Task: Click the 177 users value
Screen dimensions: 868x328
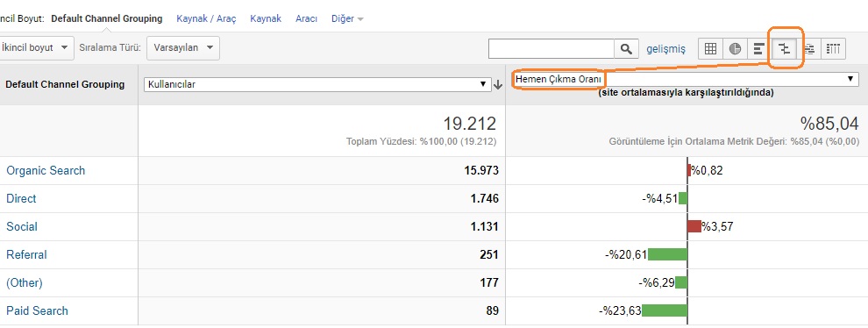Action: pos(489,283)
